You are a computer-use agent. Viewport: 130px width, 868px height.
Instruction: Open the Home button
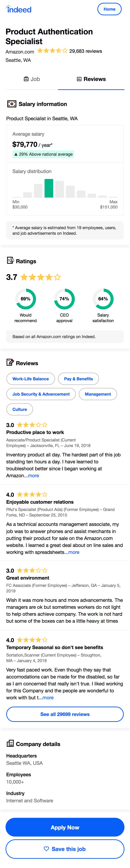click(x=110, y=9)
